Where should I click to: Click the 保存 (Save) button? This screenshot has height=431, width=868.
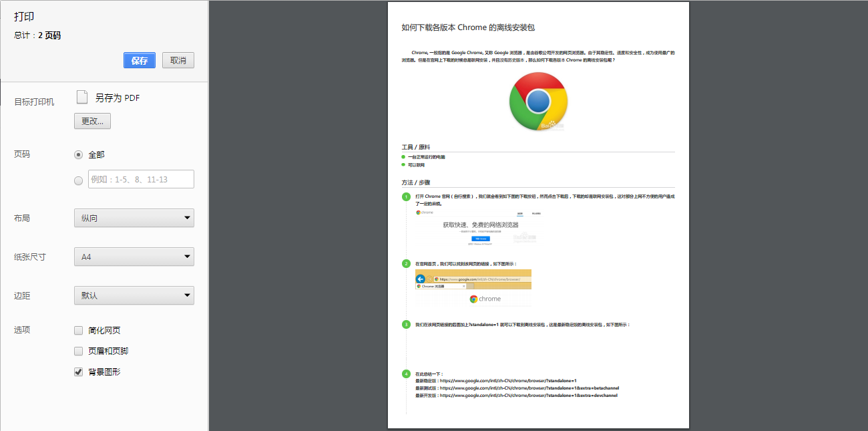coord(140,60)
